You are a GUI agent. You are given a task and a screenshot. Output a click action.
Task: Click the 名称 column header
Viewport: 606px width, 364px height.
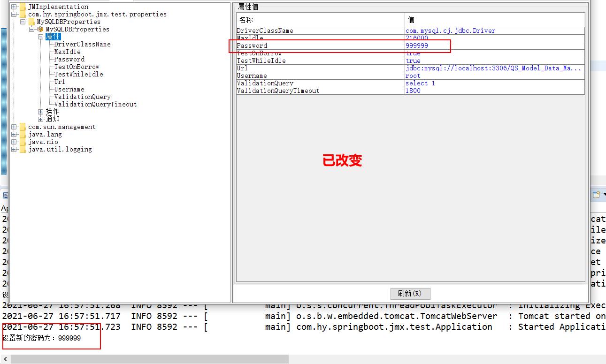click(321, 20)
